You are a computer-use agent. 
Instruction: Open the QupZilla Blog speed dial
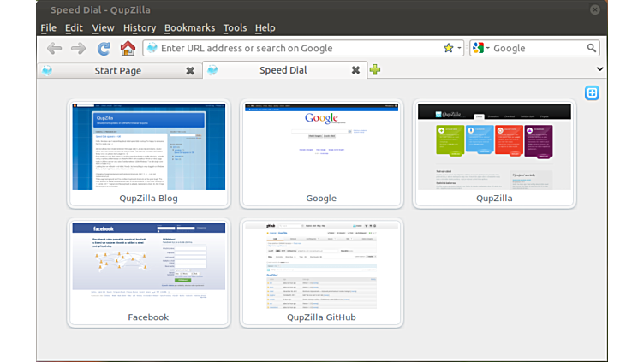pyautogui.click(x=149, y=147)
